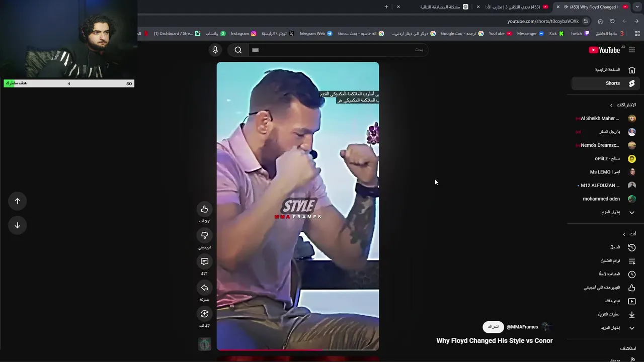Switch to the تحدي الثلاثين browser tab
This screenshot has width=644, height=362.
pyautogui.click(x=513, y=7)
